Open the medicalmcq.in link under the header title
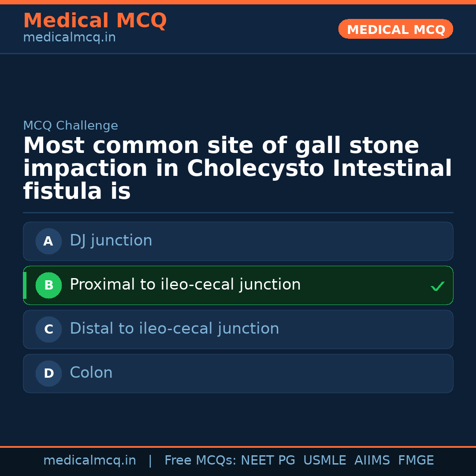This screenshot has height=476, width=476. pyautogui.click(x=69, y=38)
